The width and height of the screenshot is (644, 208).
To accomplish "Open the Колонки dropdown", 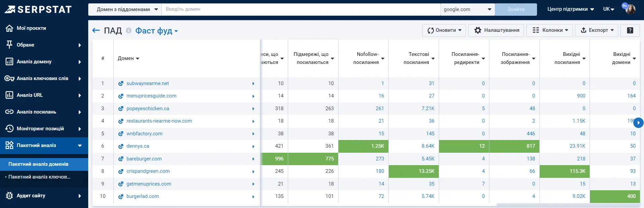I will pos(550,30).
